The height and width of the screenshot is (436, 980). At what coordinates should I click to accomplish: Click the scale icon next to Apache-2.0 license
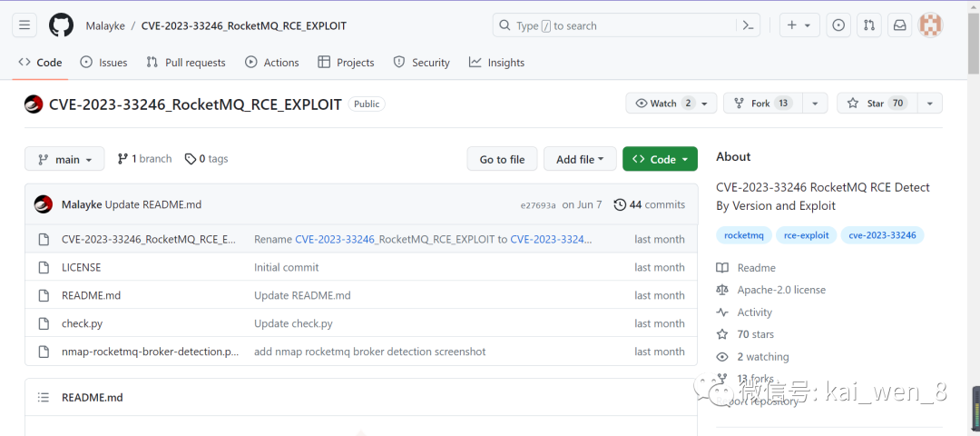(x=722, y=290)
